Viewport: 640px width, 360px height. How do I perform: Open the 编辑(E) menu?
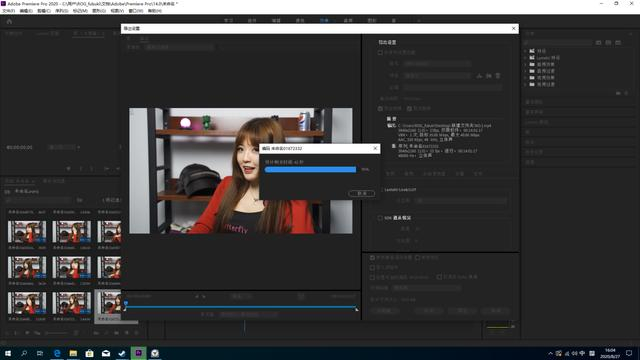(26, 11)
